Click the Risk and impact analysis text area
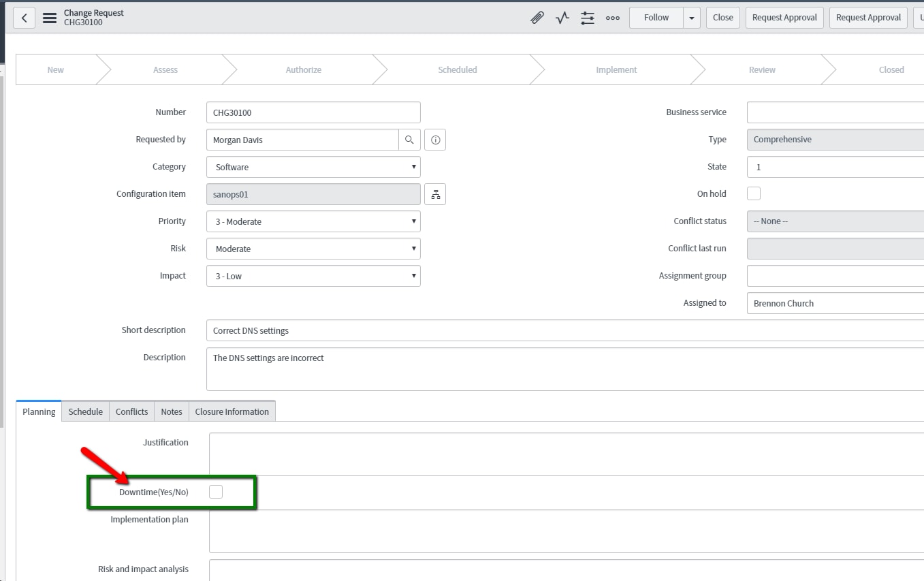The height and width of the screenshot is (581, 924). (x=567, y=571)
